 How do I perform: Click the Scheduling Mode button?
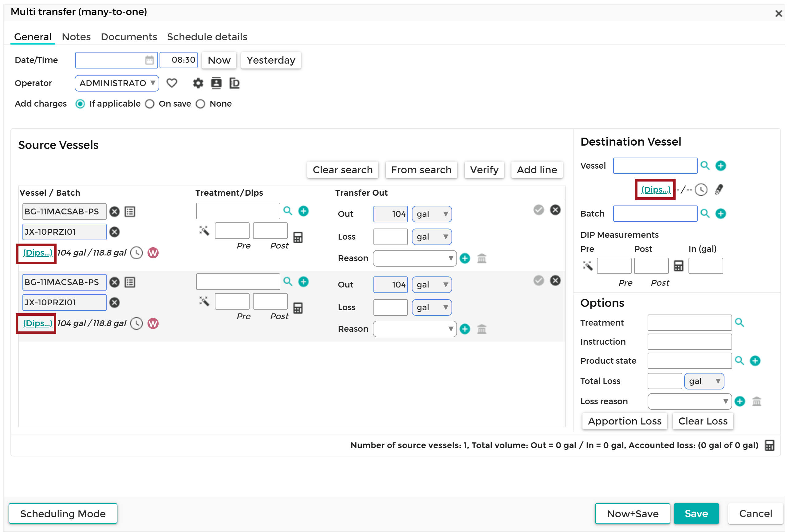coord(63,514)
